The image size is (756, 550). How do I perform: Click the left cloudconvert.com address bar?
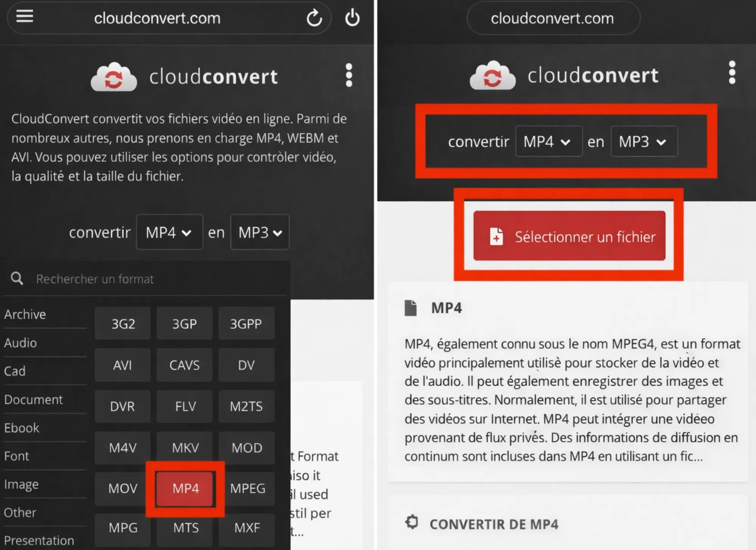tap(169, 18)
